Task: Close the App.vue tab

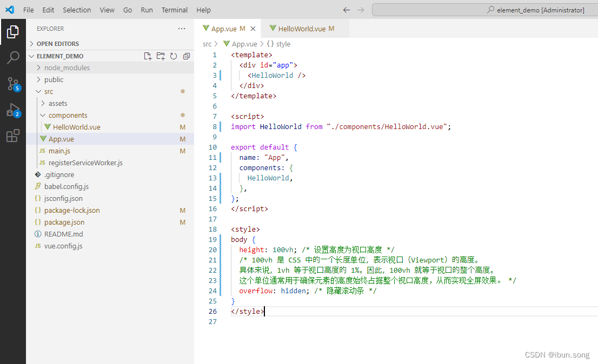Action: pyautogui.click(x=253, y=29)
